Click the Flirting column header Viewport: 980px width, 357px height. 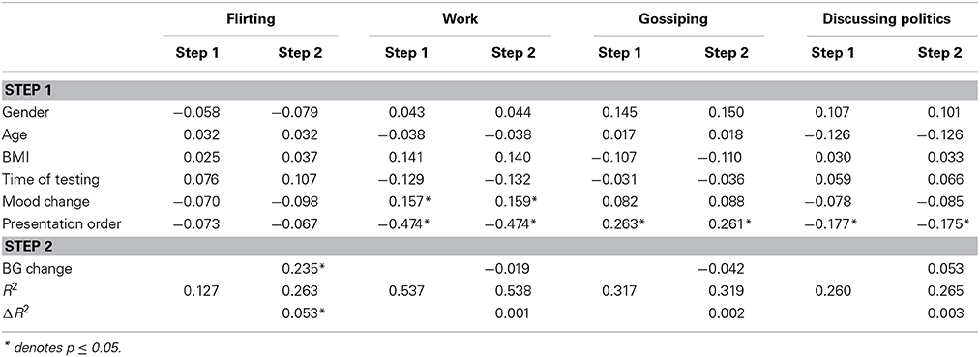[251, 18]
